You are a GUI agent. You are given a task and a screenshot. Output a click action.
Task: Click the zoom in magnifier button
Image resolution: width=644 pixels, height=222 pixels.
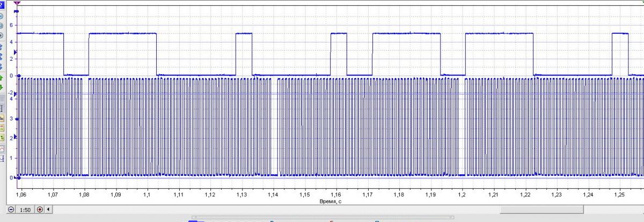pyautogui.click(x=40, y=210)
